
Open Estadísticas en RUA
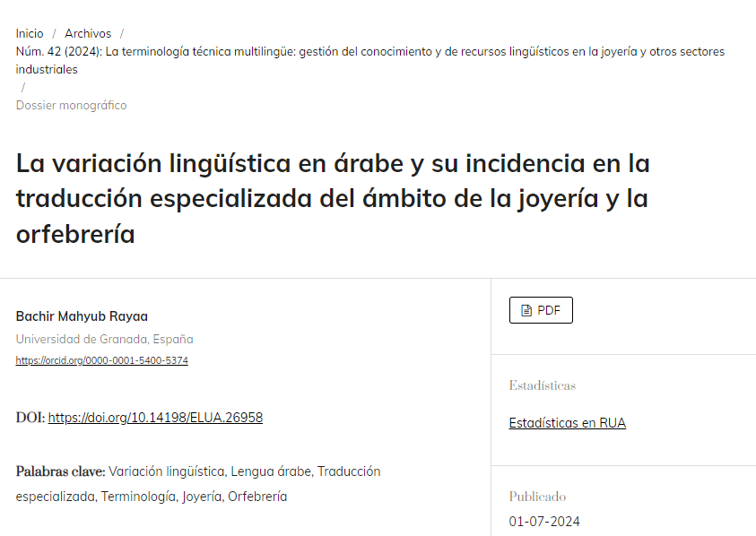(x=568, y=422)
